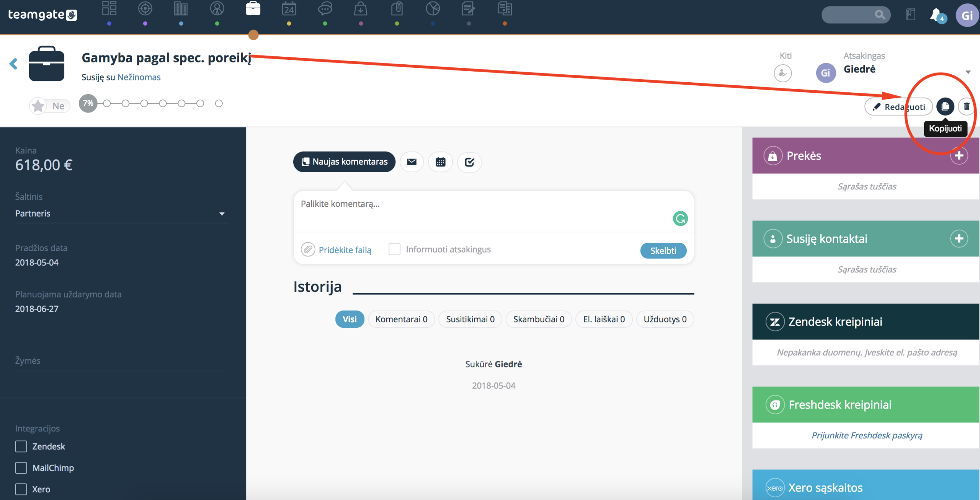Click Prijunkite Freshdesk paskyrą link
Viewport: 980px width, 500px height.
pyautogui.click(x=867, y=435)
